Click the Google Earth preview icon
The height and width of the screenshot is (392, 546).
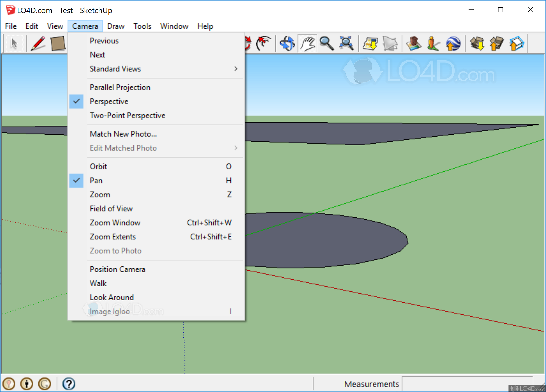coord(453,43)
